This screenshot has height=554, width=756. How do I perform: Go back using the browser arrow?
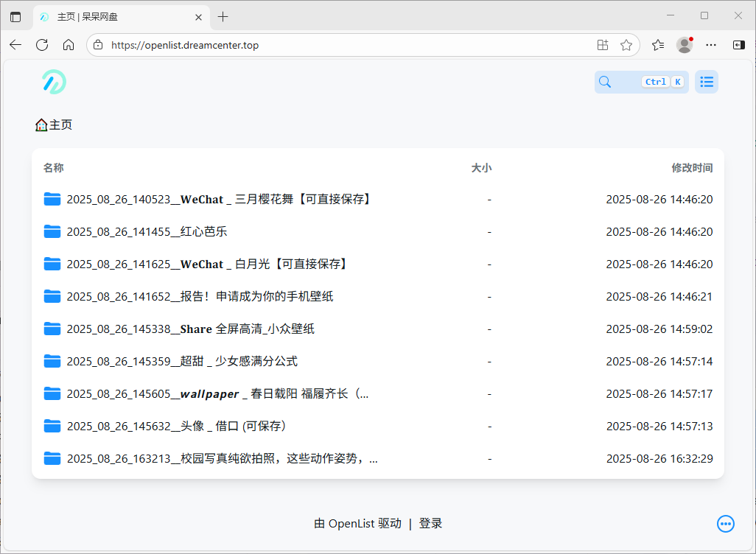[15, 45]
